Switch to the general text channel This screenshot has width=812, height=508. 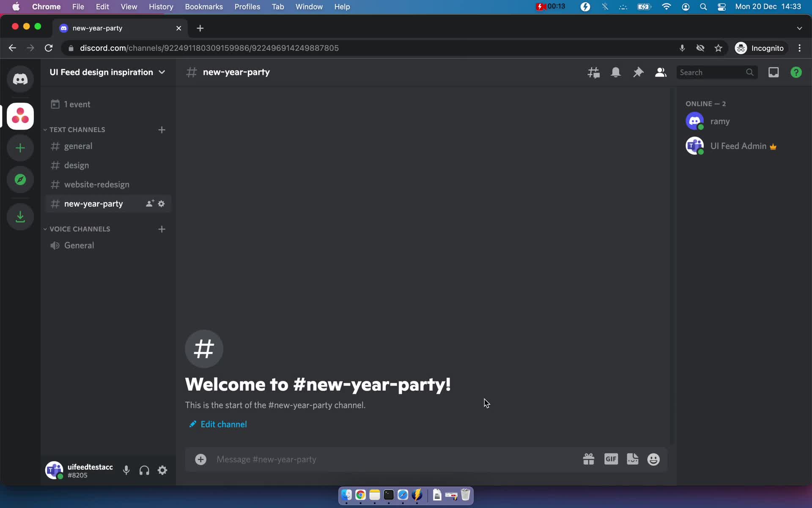click(108, 146)
